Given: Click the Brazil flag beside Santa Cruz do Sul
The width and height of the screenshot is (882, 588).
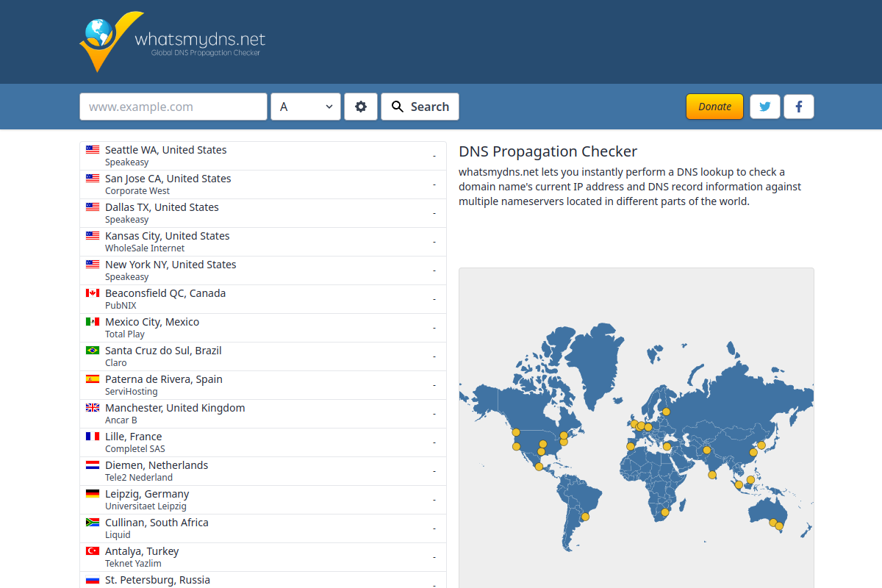Looking at the screenshot, I should point(93,350).
